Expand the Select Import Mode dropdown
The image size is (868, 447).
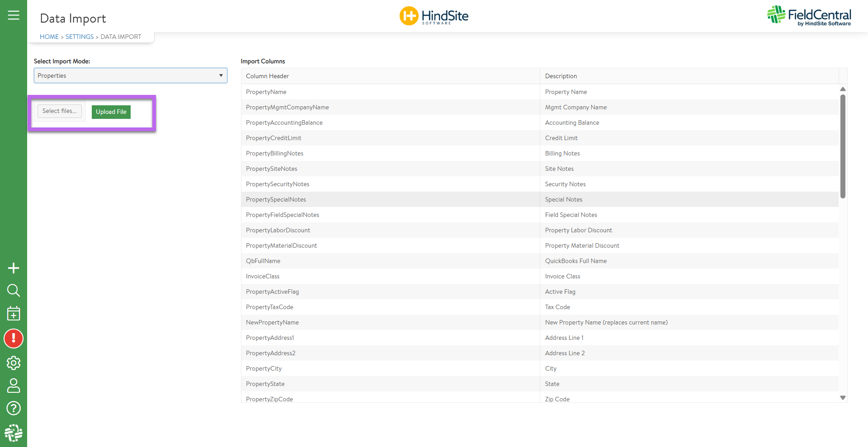click(x=131, y=75)
